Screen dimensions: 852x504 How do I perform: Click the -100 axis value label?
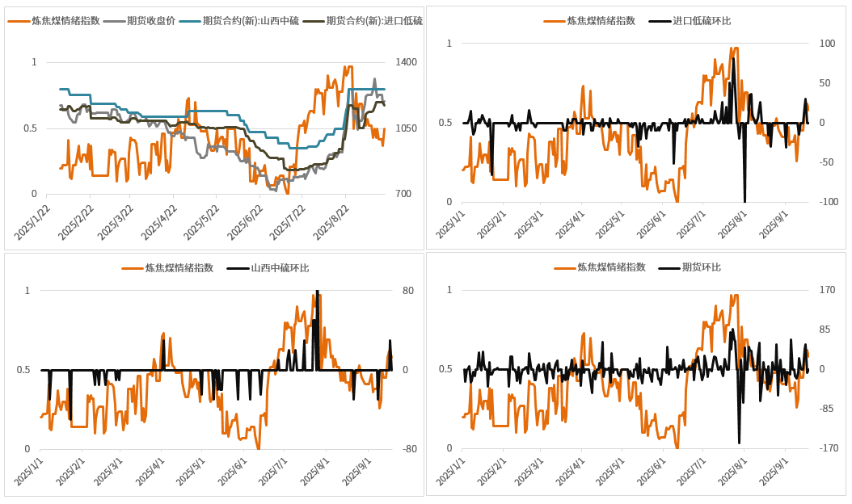[825, 202]
